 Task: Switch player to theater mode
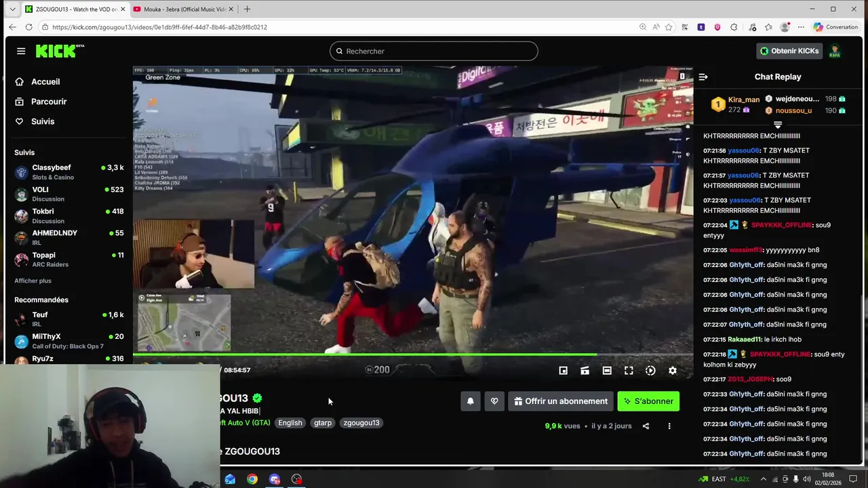click(607, 370)
